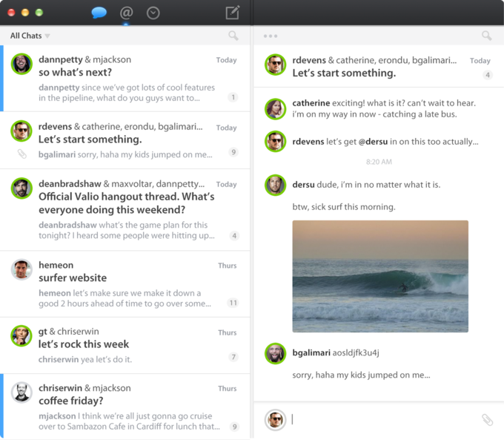The width and height of the screenshot is (504, 440).
Task: Select the 'let's rock this week' chat
Action: pyautogui.click(x=125, y=345)
